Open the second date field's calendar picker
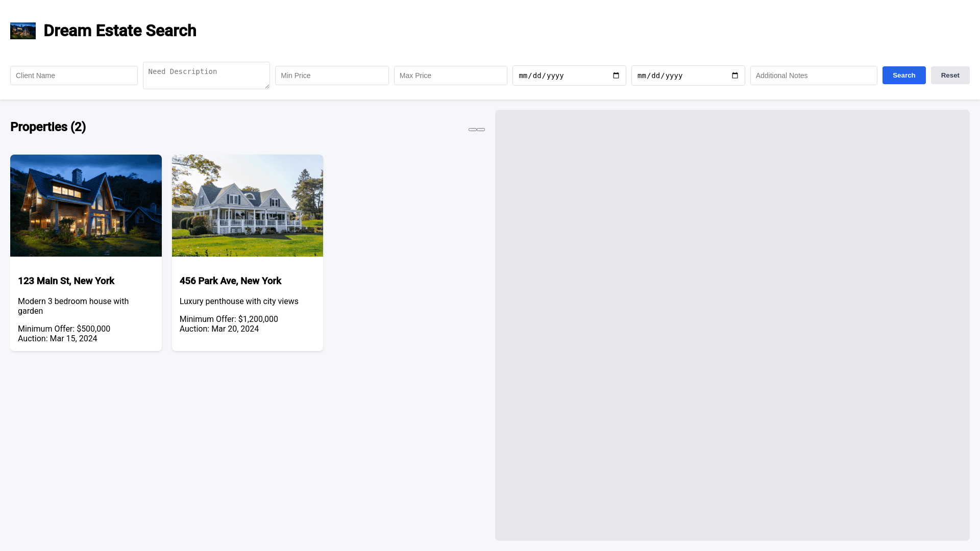Viewport: 980px width, 551px height. pyautogui.click(x=734, y=76)
